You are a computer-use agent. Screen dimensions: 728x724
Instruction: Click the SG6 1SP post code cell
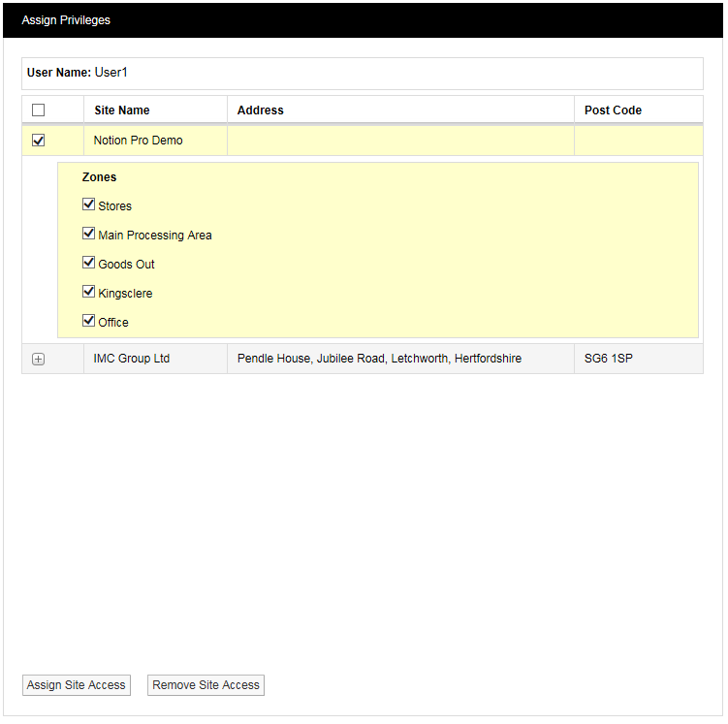tap(609, 359)
